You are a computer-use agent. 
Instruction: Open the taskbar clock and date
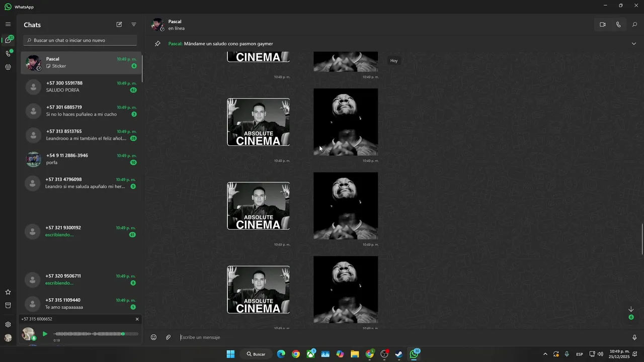coord(619,354)
